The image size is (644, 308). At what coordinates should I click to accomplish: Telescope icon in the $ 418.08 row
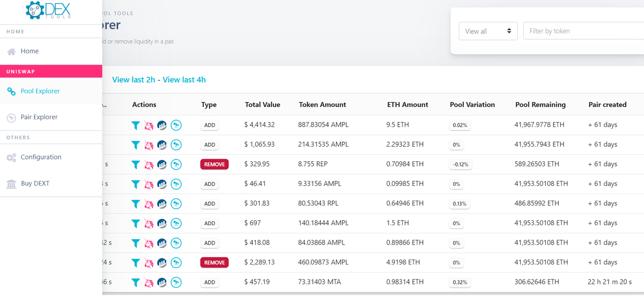[x=176, y=243]
